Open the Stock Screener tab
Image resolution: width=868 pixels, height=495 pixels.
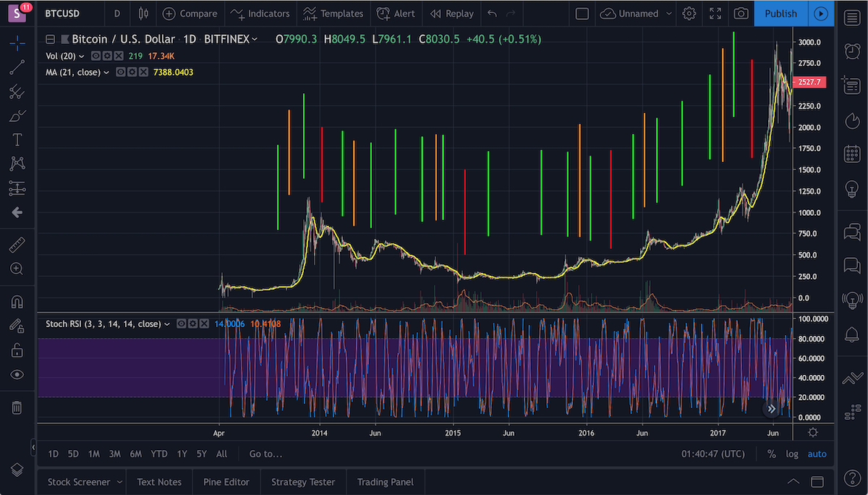pos(79,482)
